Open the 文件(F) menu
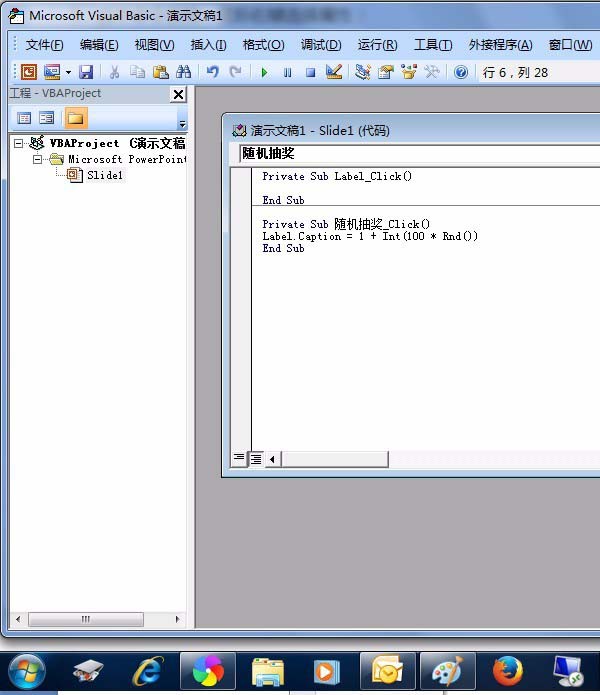 [x=44, y=45]
